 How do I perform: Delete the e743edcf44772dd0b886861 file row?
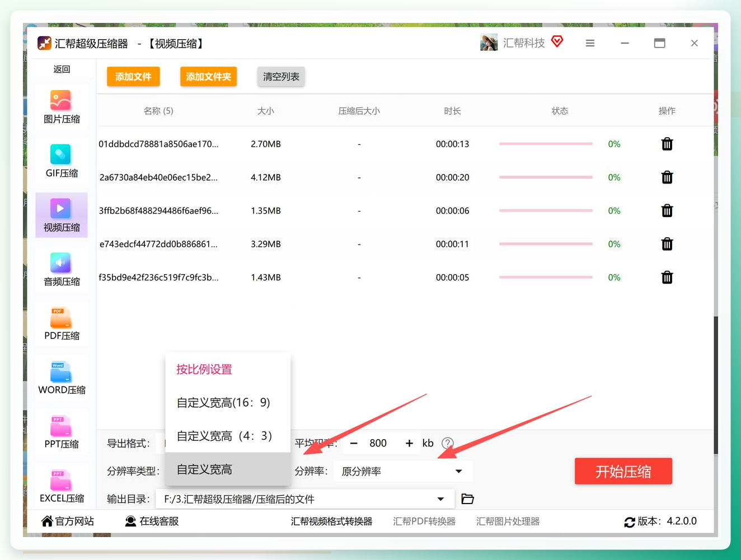(667, 244)
